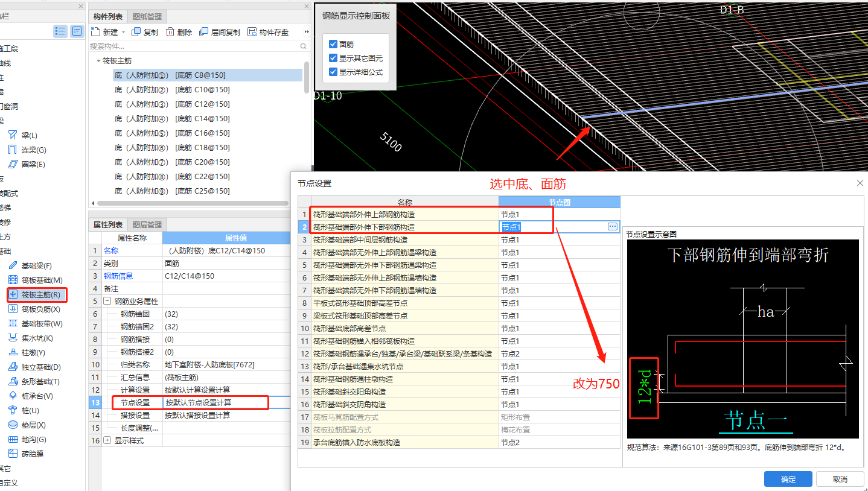This screenshot has width=868, height=491.
Task: Switch navigation to list view icon
Action: click(x=60, y=31)
